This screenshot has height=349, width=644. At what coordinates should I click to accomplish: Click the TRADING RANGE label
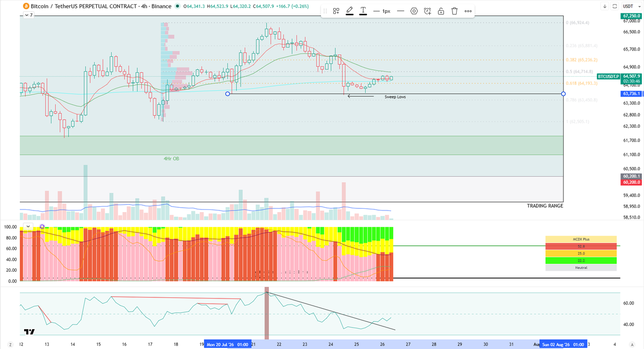click(x=545, y=206)
